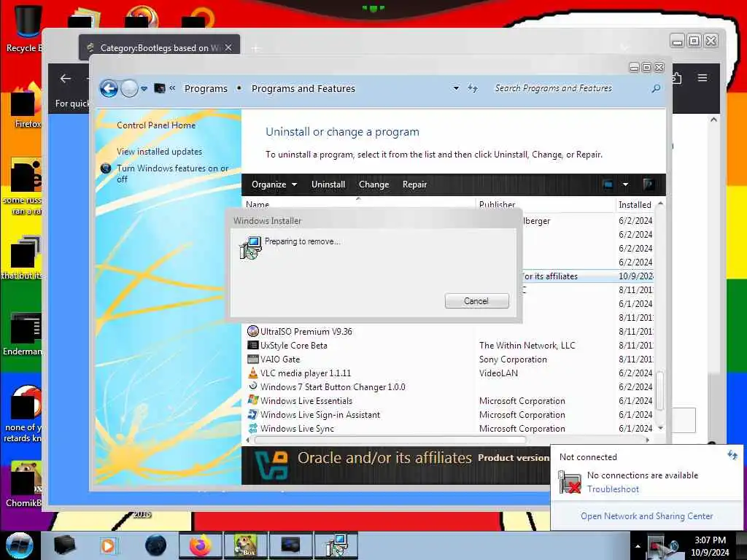Click the VirtualBox logo in details pane

point(271,464)
